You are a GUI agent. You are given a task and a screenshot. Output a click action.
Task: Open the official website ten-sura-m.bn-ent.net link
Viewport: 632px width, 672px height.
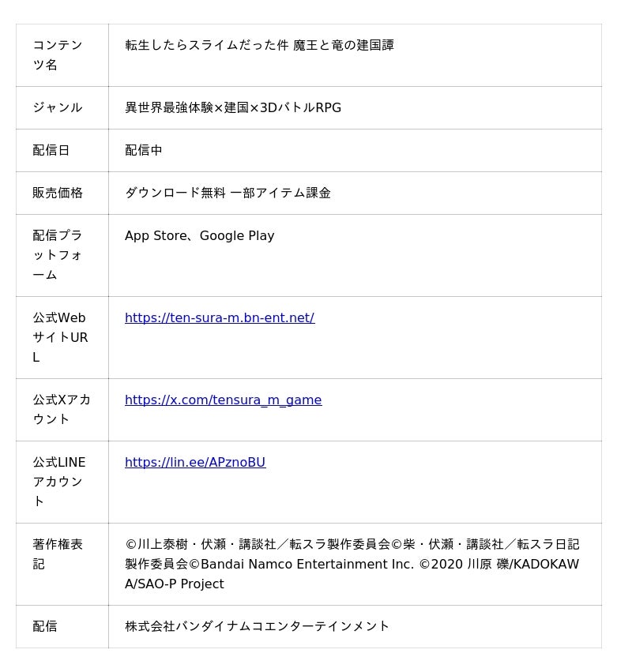coord(220,317)
